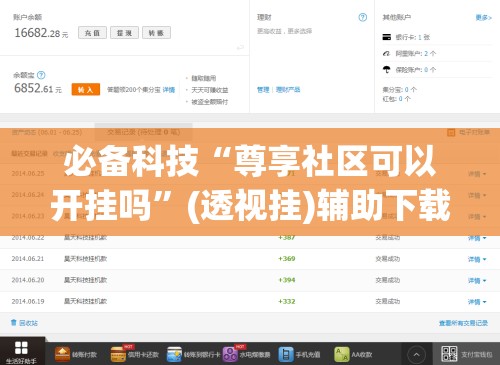Click the 账户余额 heading
Screen dimensions: 500x365
coord(27,17)
